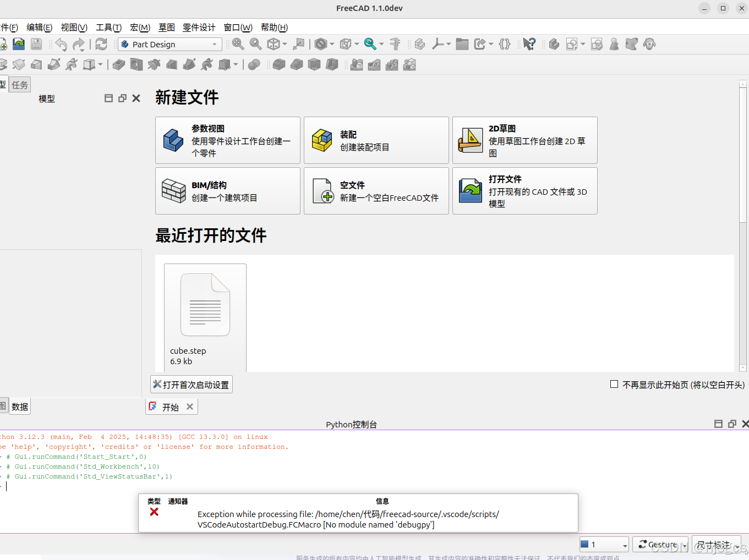Expand the Link actions dropdown arrow
The image size is (749, 560).
pyautogui.click(x=491, y=44)
